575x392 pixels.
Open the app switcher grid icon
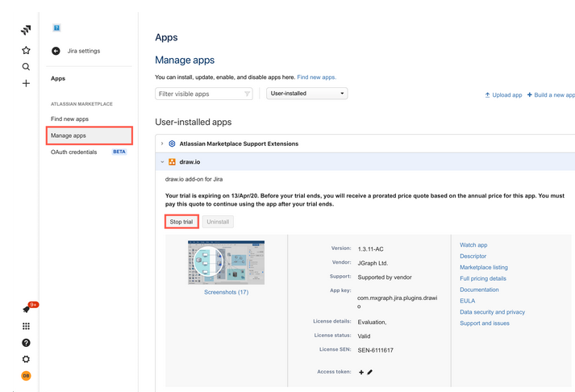tap(26, 326)
